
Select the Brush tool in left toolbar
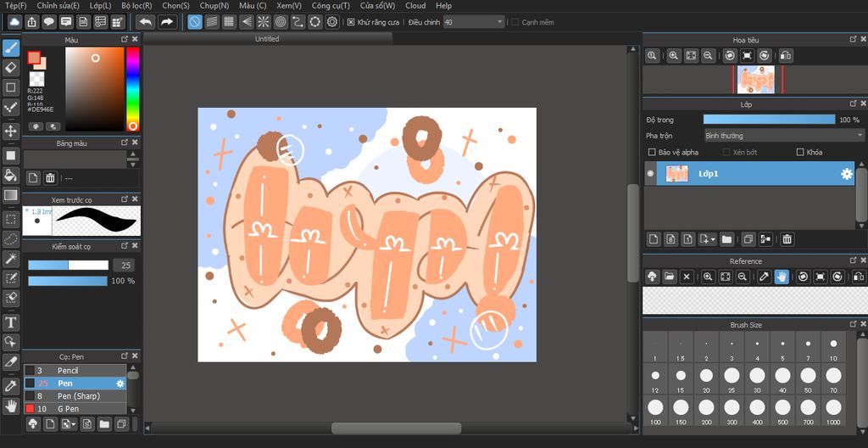pyautogui.click(x=11, y=48)
